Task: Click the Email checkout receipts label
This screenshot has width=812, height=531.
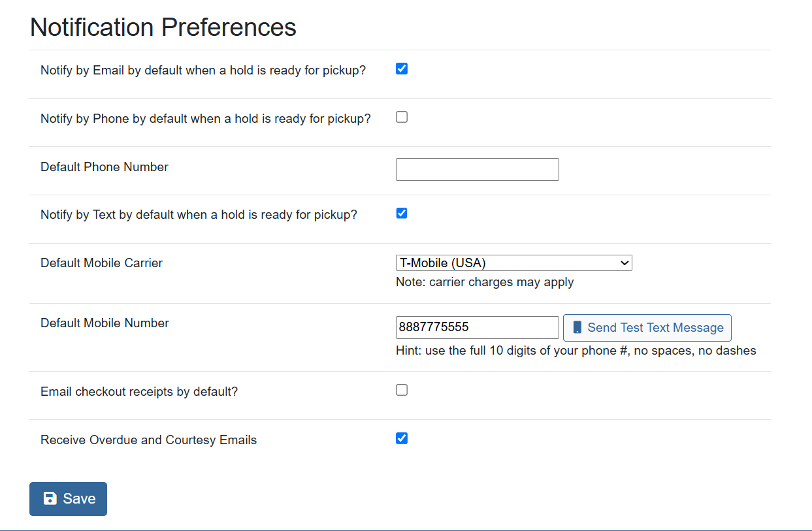Action: point(139,391)
